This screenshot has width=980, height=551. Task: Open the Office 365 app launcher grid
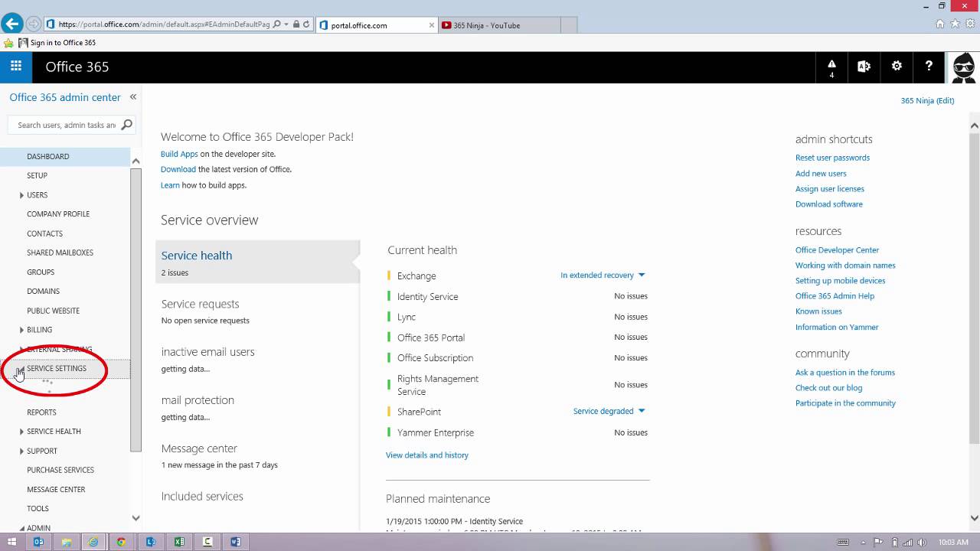[16, 67]
